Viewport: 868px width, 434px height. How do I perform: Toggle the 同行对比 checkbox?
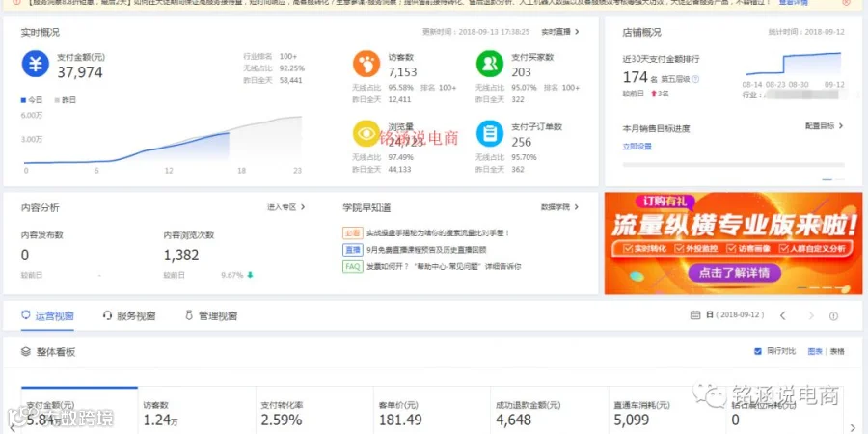[x=758, y=351]
